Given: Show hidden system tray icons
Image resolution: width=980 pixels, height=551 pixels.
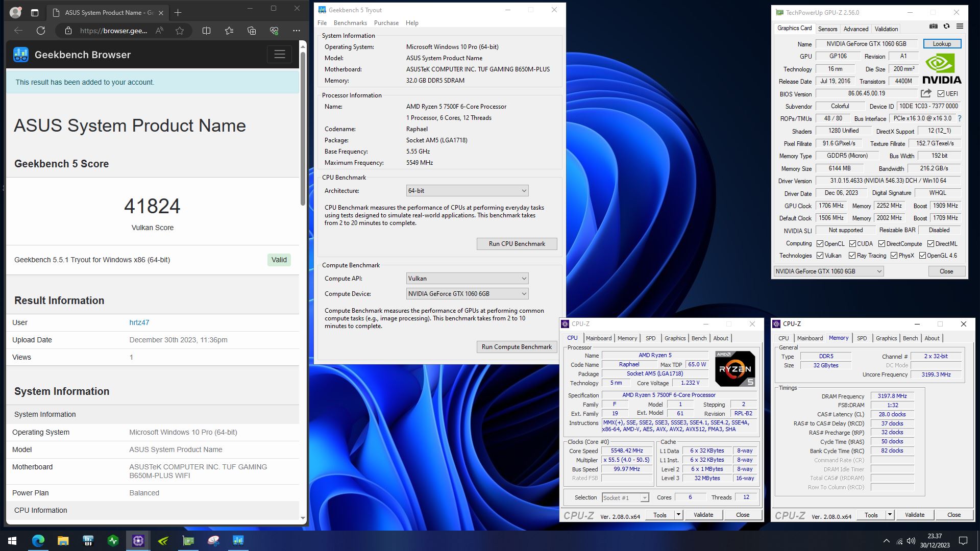Looking at the screenshot, I should (x=886, y=541).
